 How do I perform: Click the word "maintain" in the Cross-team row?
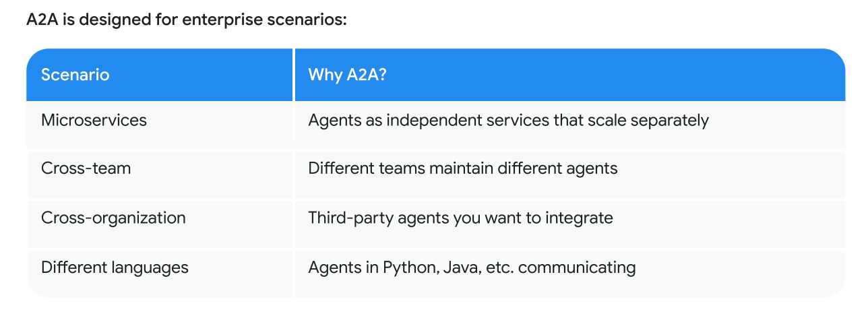click(x=461, y=168)
